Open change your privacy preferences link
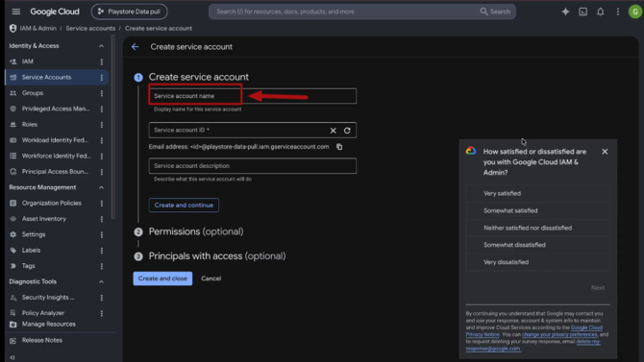This screenshot has height=362, width=644. [x=559, y=334]
